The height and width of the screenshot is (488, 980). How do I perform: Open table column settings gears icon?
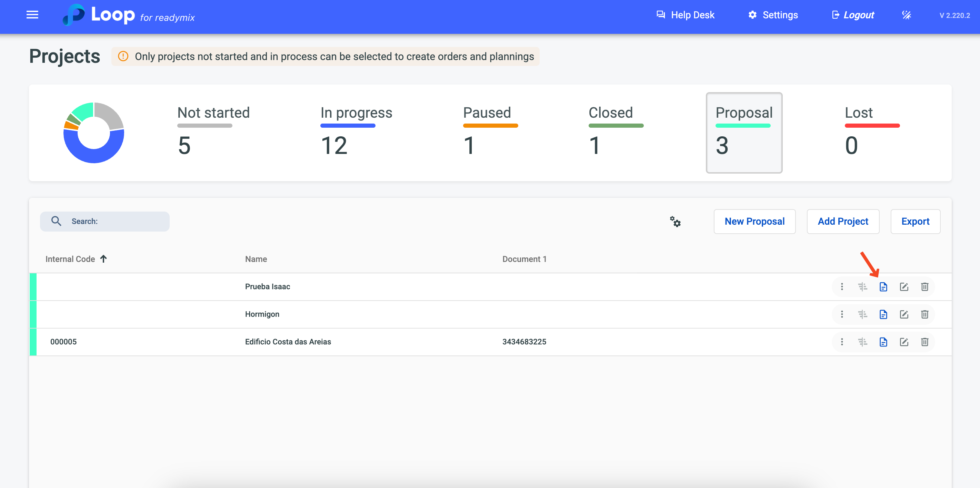pyautogui.click(x=675, y=222)
